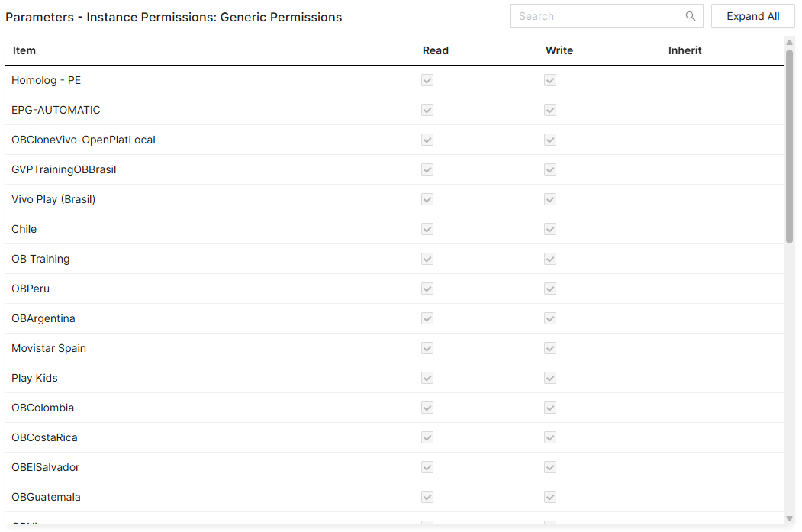Toggle Read checkbox for Homolog - PE
This screenshot has height=532, width=802.
point(427,80)
